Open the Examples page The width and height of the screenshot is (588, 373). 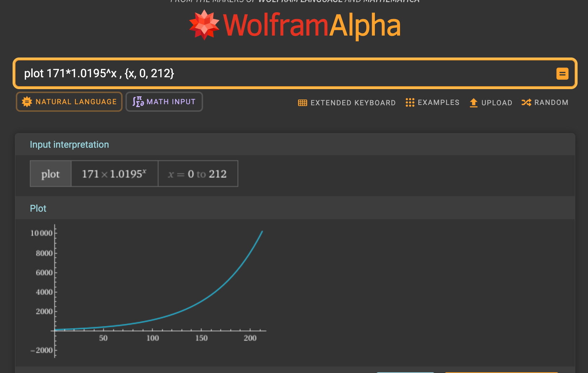click(x=432, y=102)
